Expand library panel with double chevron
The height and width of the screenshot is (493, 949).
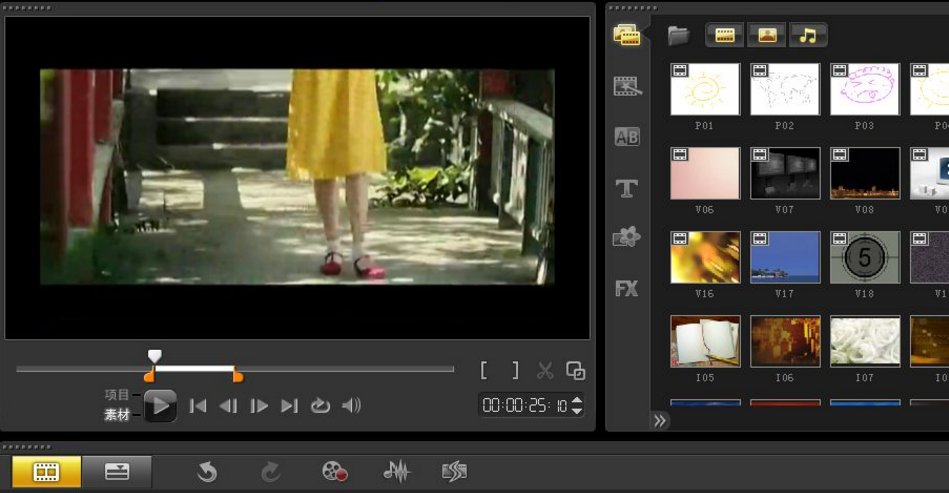tap(660, 421)
